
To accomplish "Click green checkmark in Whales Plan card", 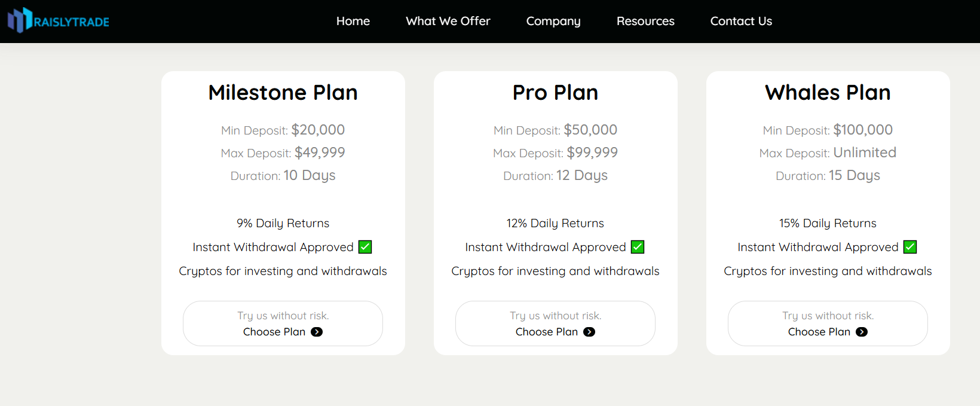I will 910,247.
